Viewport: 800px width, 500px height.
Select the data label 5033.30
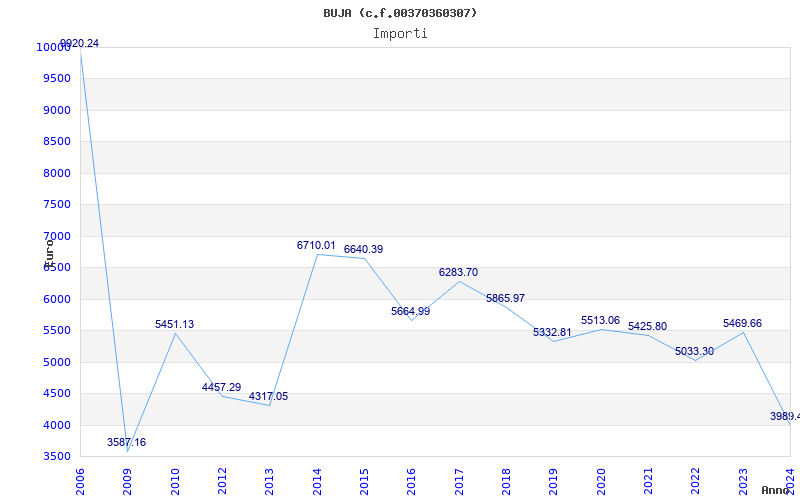pos(694,352)
